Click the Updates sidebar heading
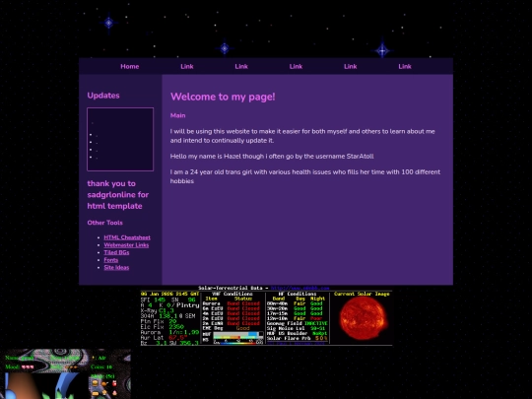This screenshot has height=399, width=532. [x=103, y=96]
